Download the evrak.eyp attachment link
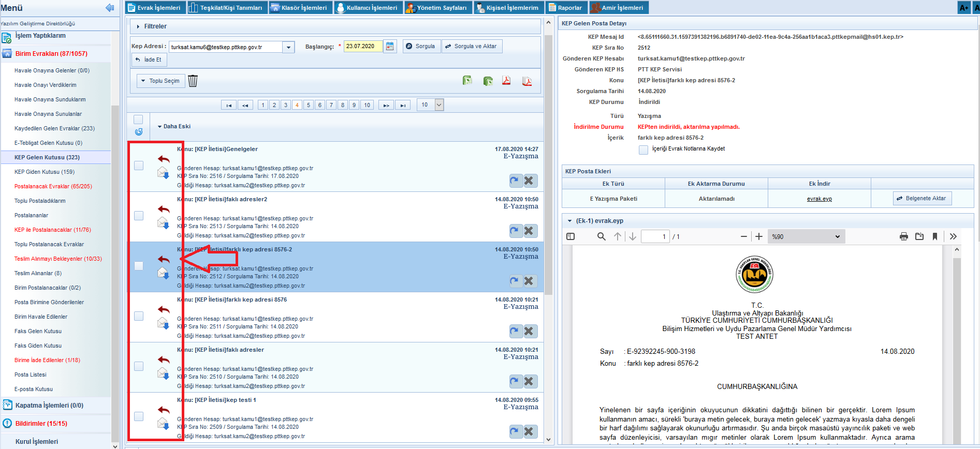The image size is (980, 449). [819, 199]
